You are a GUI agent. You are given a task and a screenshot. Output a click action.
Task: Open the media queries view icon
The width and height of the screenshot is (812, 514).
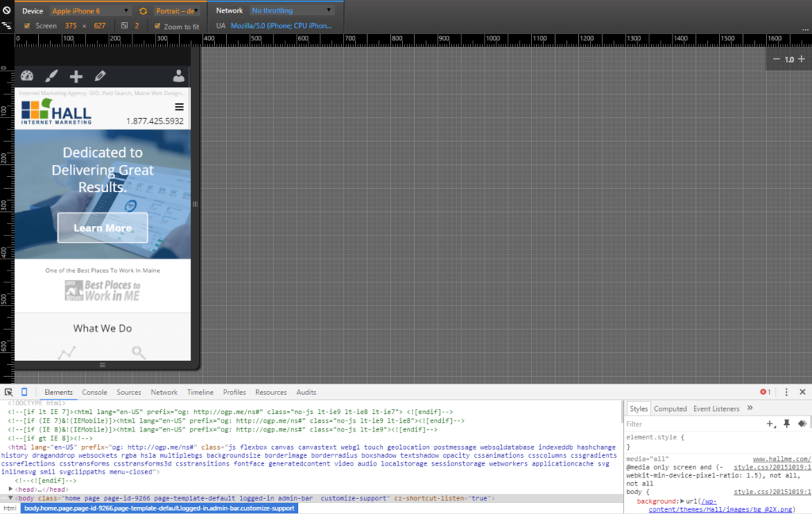[x=6, y=25]
